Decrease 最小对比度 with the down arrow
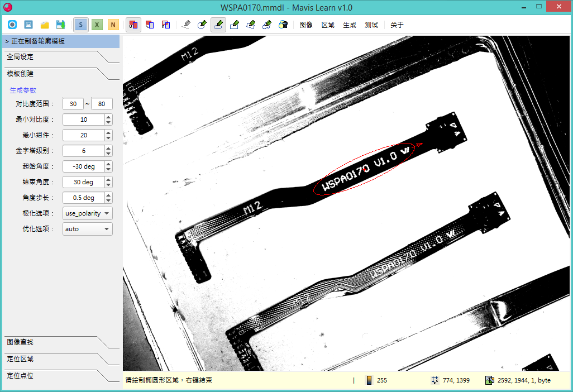The image size is (573, 392). pos(108,122)
